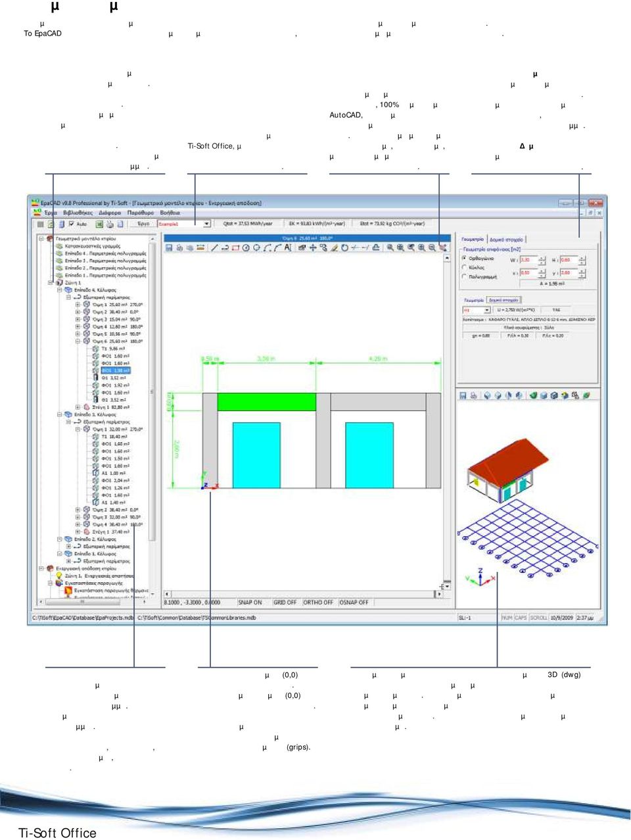Image resolution: width=631 pixels, height=840 pixels.
Task: Select the Κύκλος radio button
Action: (x=464, y=268)
